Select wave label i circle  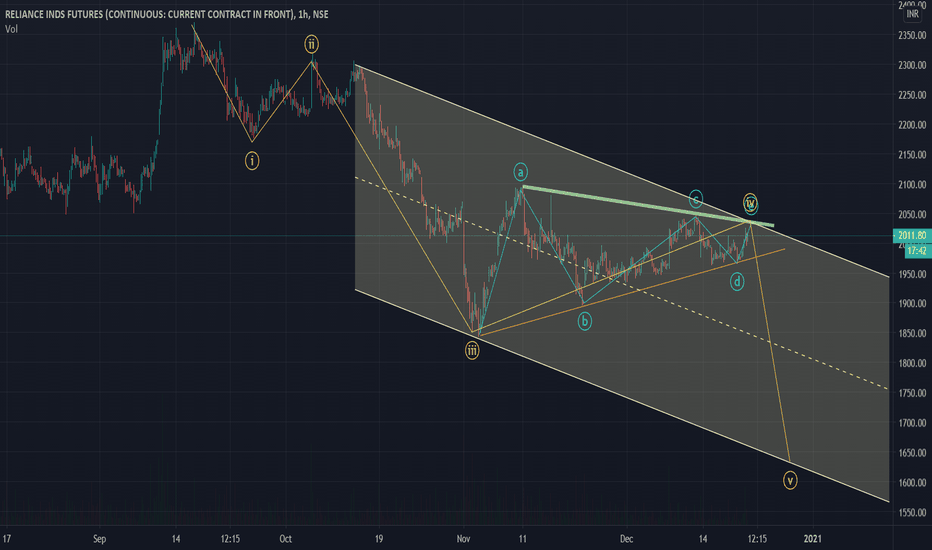point(252,161)
